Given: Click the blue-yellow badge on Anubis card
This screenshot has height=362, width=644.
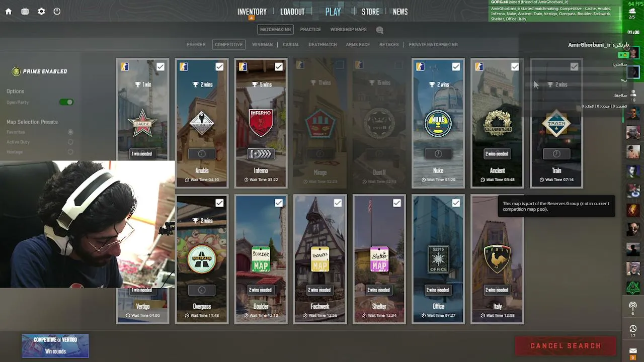Looking at the screenshot, I should [x=184, y=67].
